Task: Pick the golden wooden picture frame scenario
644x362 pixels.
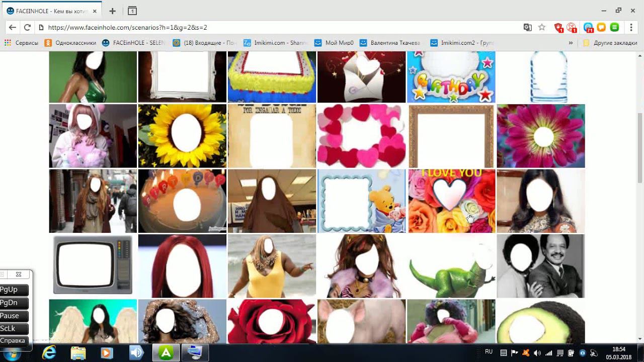Action: [x=451, y=136]
